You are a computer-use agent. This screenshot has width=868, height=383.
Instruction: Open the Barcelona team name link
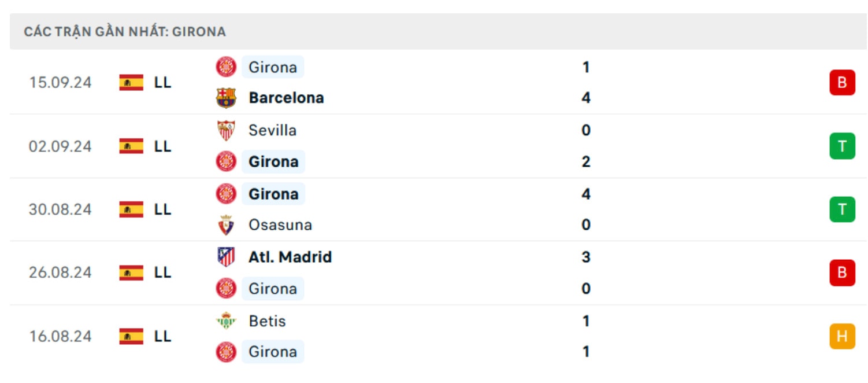(x=286, y=98)
